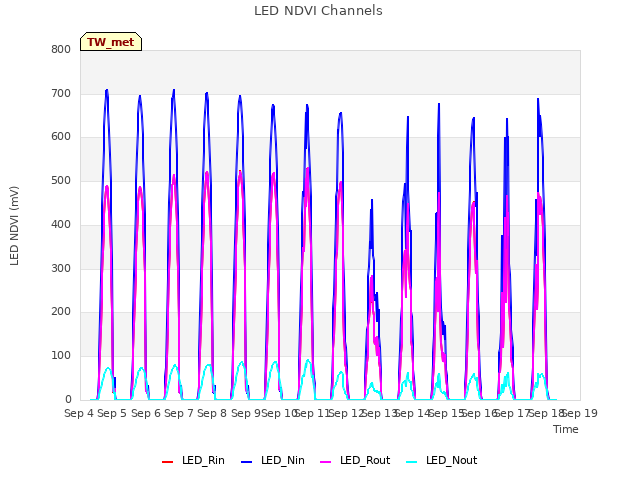640x480 pixels.
Task: Click the 400 y-axis tick label
Action: tap(61, 224)
